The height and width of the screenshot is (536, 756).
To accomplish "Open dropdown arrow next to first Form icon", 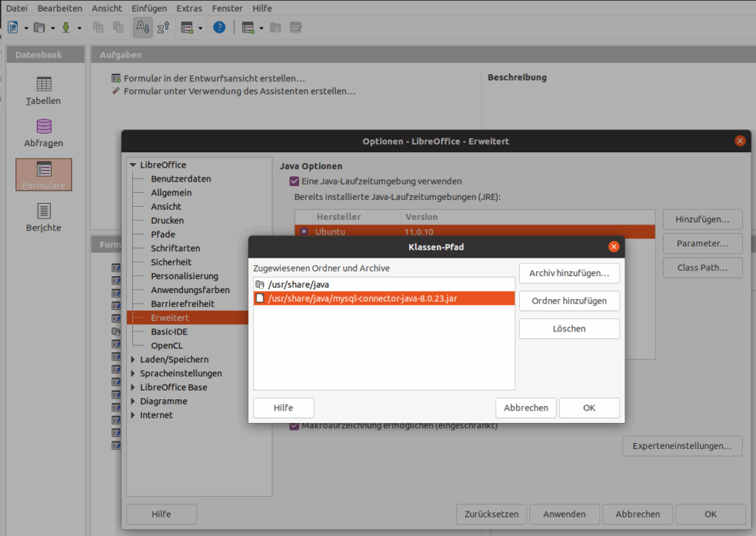I will tap(200, 28).
